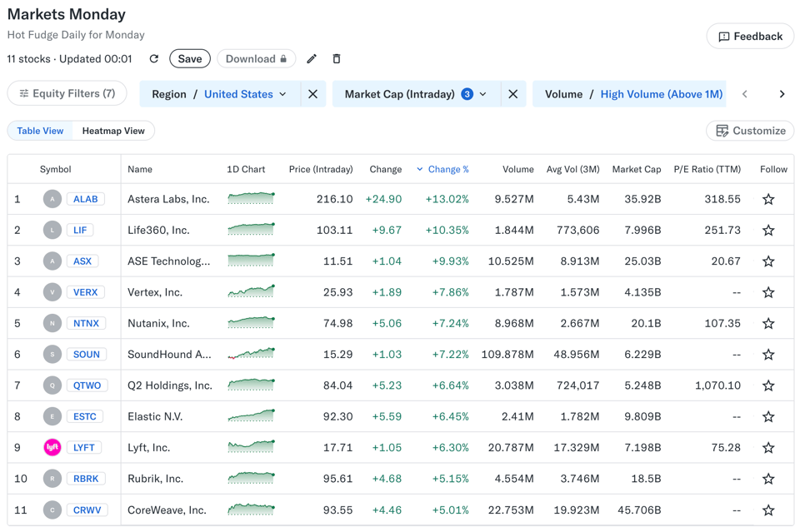Image resolution: width=800 pixels, height=532 pixels.
Task: Click the pencil icon to rename the list
Action: pos(312,58)
